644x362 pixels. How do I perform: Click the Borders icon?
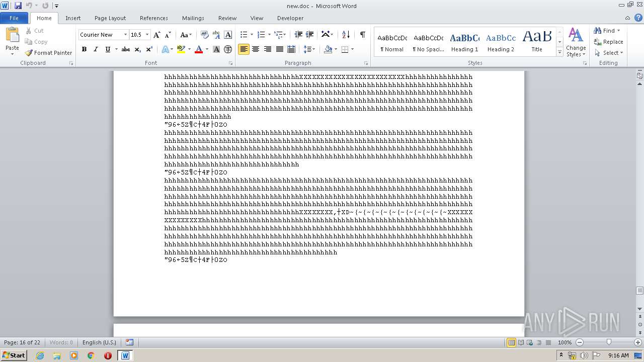click(x=345, y=49)
